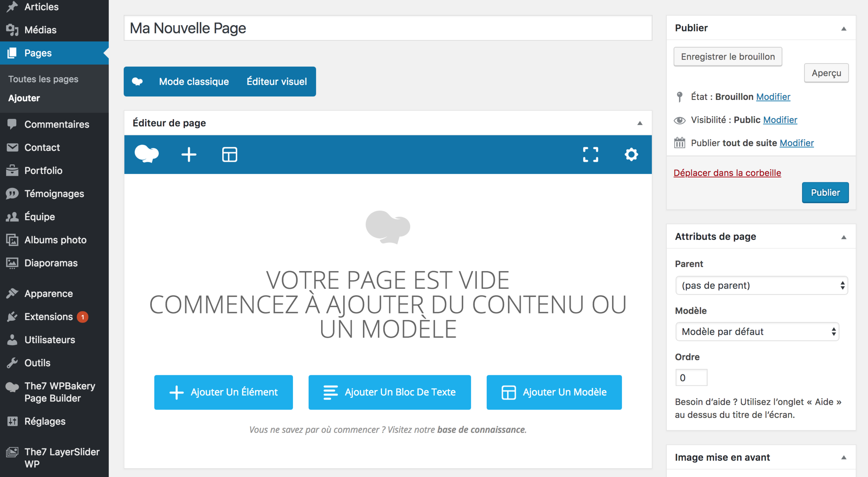The width and height of the screenshot is (868, 477).
Task: Open The7 WPBakery Page Builder menu
Action: 59,392
